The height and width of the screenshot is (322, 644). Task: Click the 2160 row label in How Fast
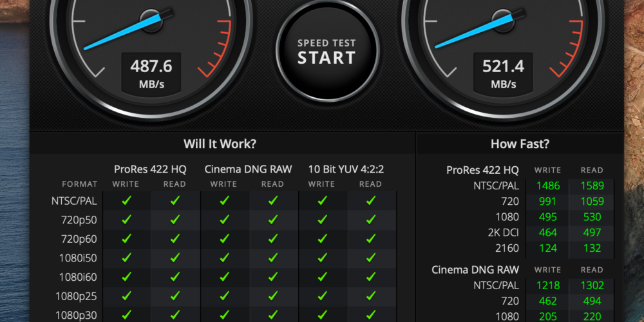coord(508,248)
